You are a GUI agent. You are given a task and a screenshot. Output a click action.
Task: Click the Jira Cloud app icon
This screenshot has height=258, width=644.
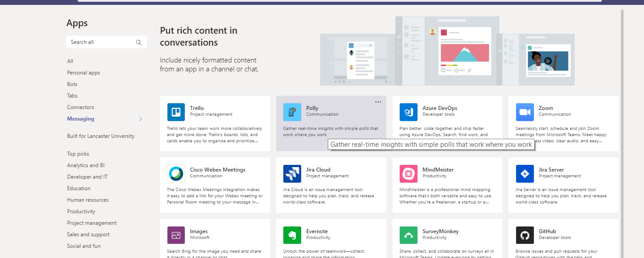(x=292, y=174)
